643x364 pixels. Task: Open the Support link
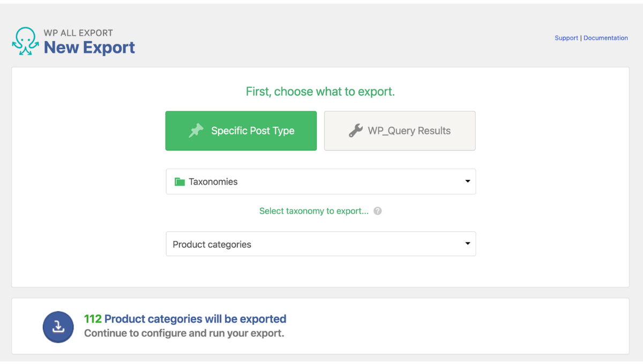[x=566, y=38]
